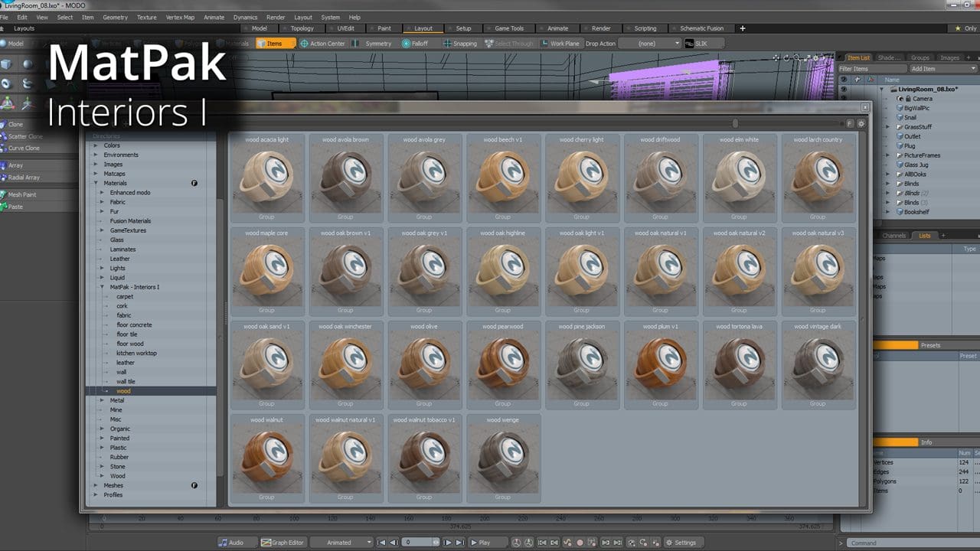Switch to the Channels tab
Screen dimensions: 980x551
[893, 236]
